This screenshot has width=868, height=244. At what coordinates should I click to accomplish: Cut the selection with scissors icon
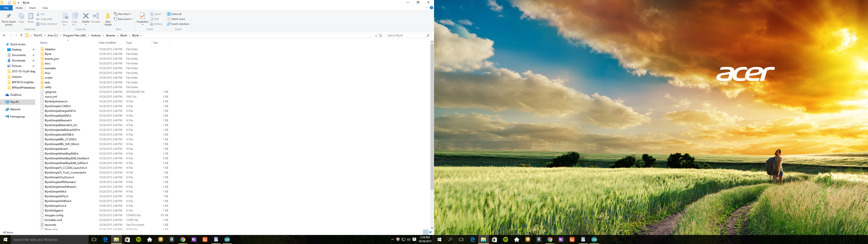40,14
